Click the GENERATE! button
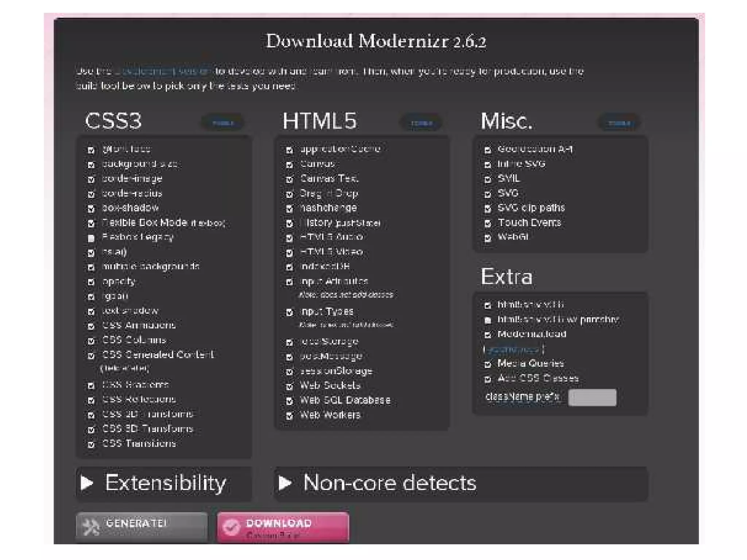 (142, 526)
